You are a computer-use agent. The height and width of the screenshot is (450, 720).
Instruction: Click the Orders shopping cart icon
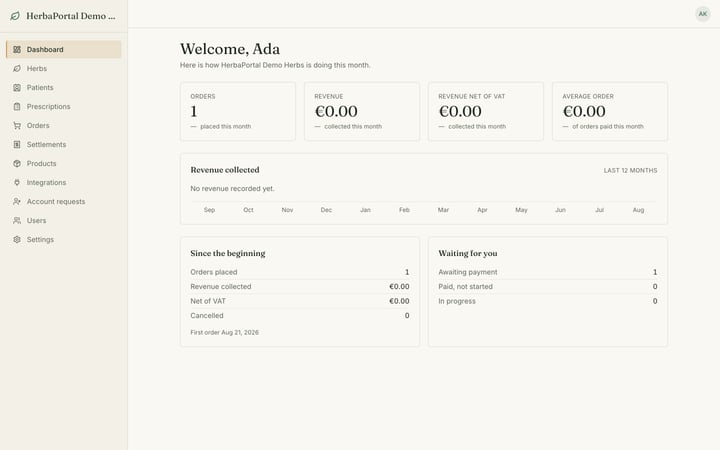coord(17,125)
